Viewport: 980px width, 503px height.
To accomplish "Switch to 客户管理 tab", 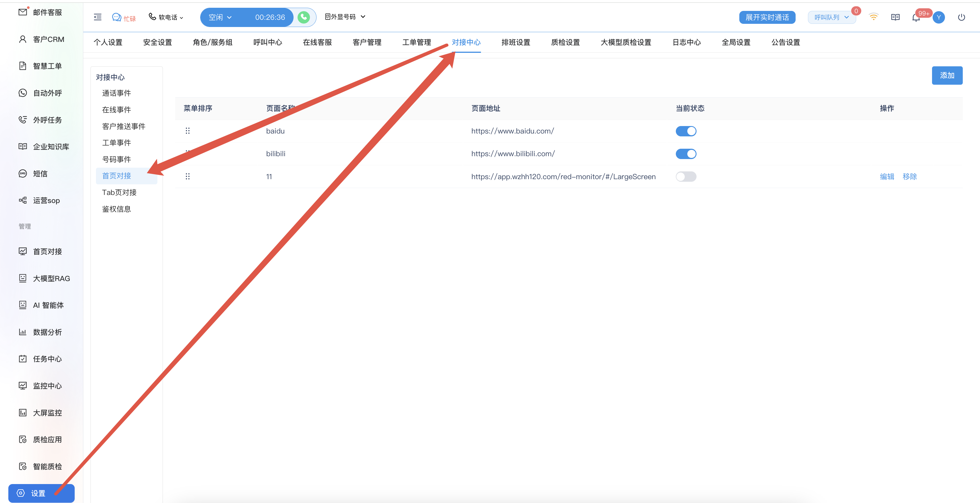I will click(x=367, y=42).
